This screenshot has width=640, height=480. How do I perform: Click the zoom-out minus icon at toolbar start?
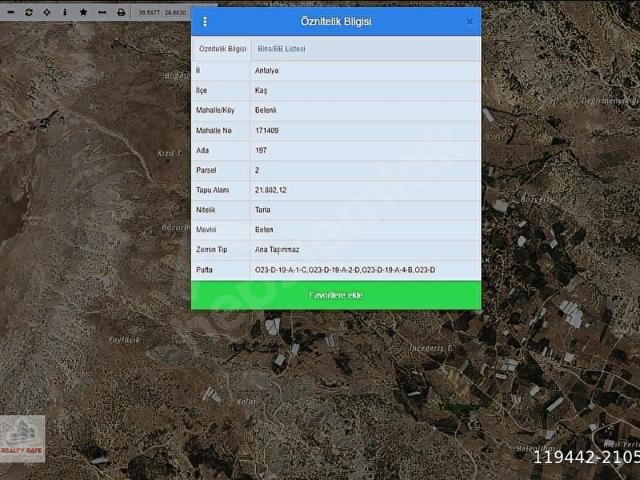click(x=11, y=12)
